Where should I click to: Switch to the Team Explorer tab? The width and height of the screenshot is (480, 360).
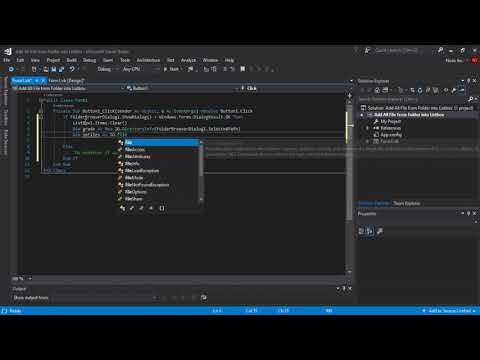[x=406, y=203]
